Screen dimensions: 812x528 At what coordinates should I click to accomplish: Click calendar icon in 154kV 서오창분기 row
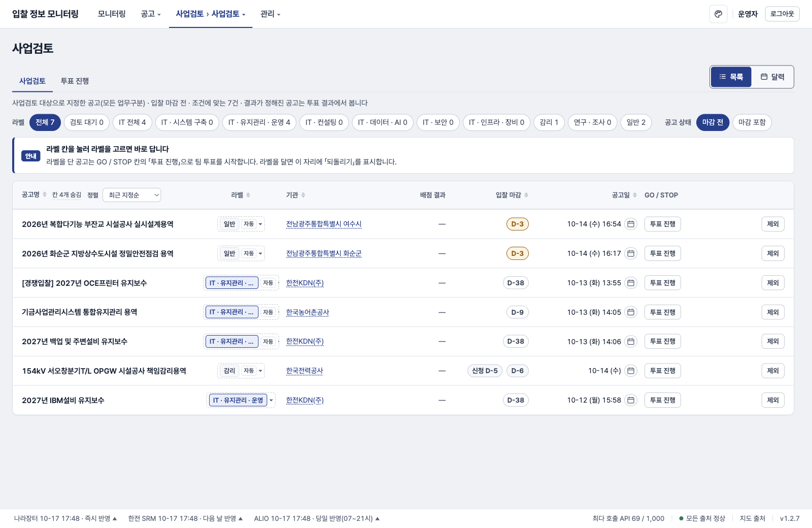[x=631, y=371]
